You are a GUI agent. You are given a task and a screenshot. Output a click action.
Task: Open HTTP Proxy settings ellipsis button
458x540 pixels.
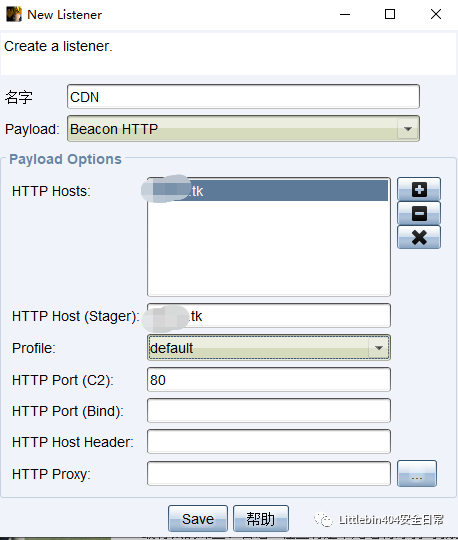[417, 474]
